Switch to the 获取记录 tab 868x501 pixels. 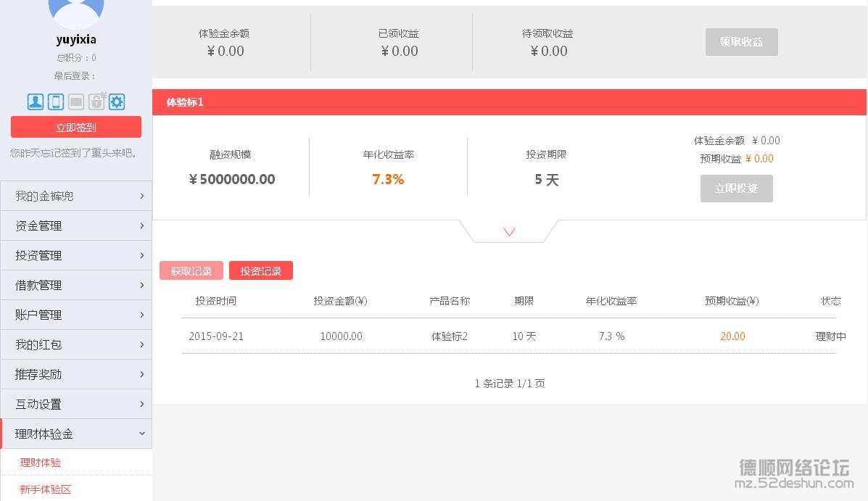tap(191, 271)
